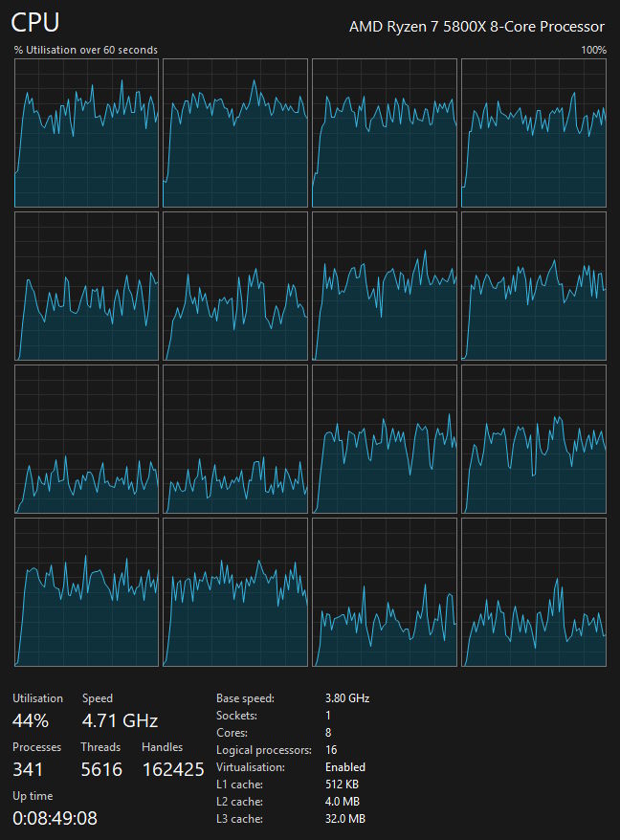620x840 pixels.
Task: Click the Cores label
Action: pos(231,732)
